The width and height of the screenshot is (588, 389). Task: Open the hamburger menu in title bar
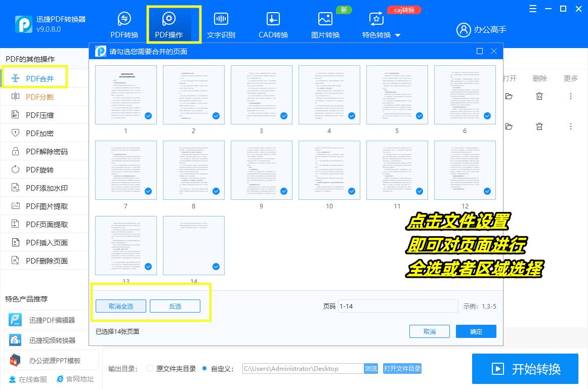(x=532, y=9)
